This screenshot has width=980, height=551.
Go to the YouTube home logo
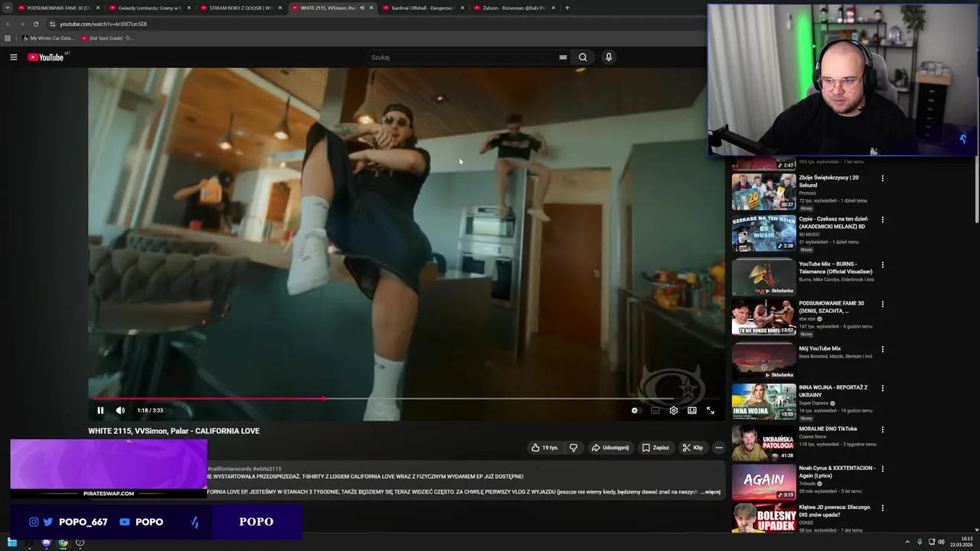point(46,57)
